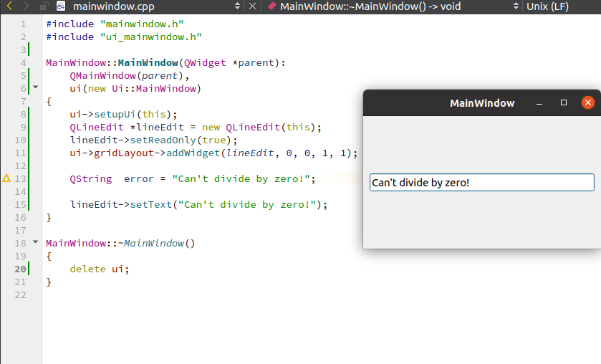The image size is (601, 364).
Task: Maximize the MainWindow application window
Action: coord(564,102)
